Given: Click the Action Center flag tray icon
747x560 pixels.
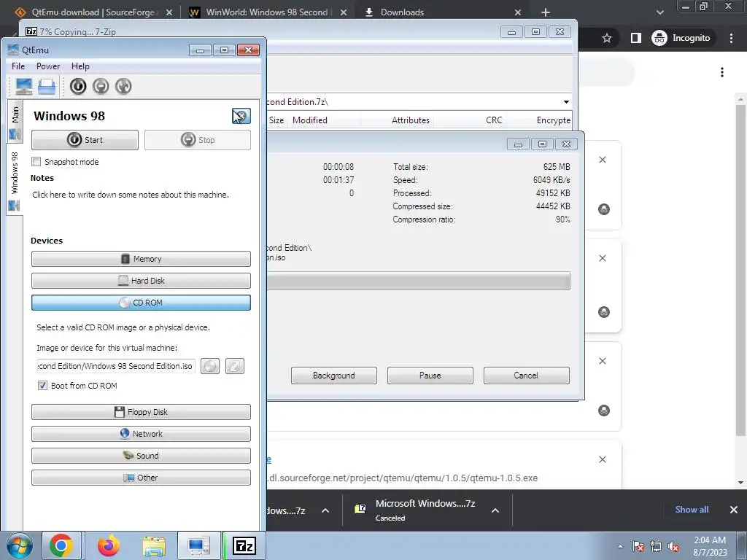Looking at the screenshot, I should 638,547.
